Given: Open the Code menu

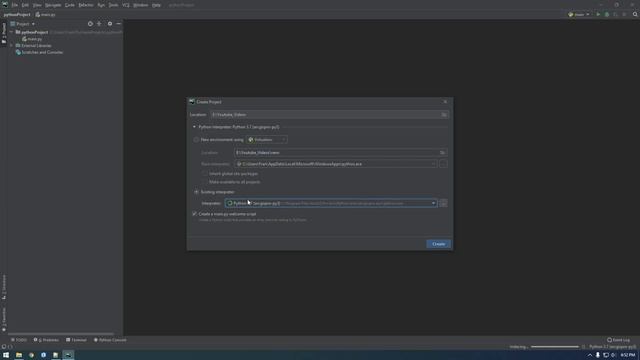Looking at the screenshot, I should pos(70,5).
